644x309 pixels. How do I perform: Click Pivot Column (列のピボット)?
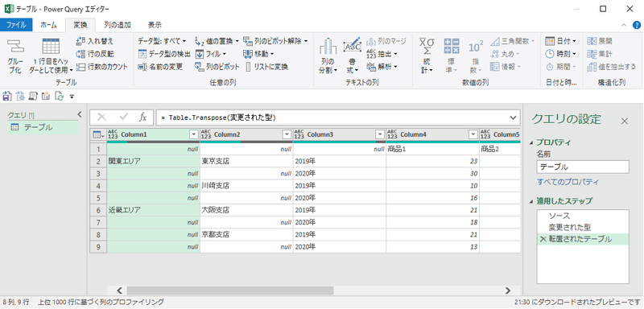point(217,67)
